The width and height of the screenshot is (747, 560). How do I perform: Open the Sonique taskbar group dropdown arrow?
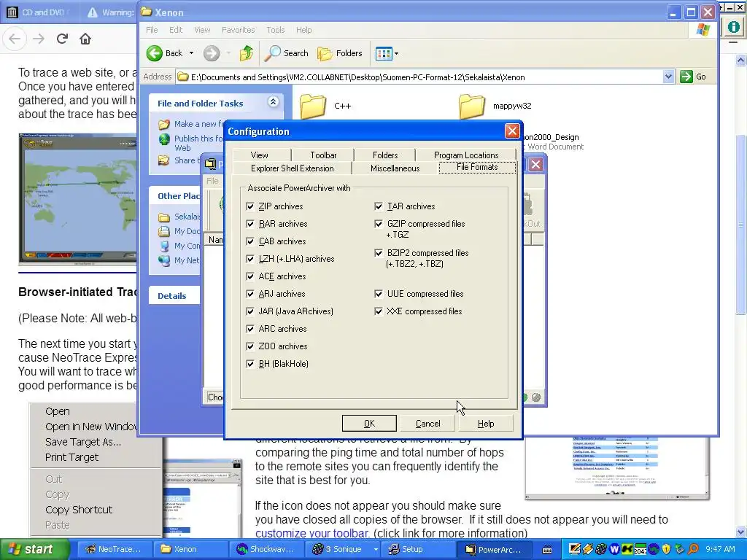pyautogui.click(x=376, y=549)
